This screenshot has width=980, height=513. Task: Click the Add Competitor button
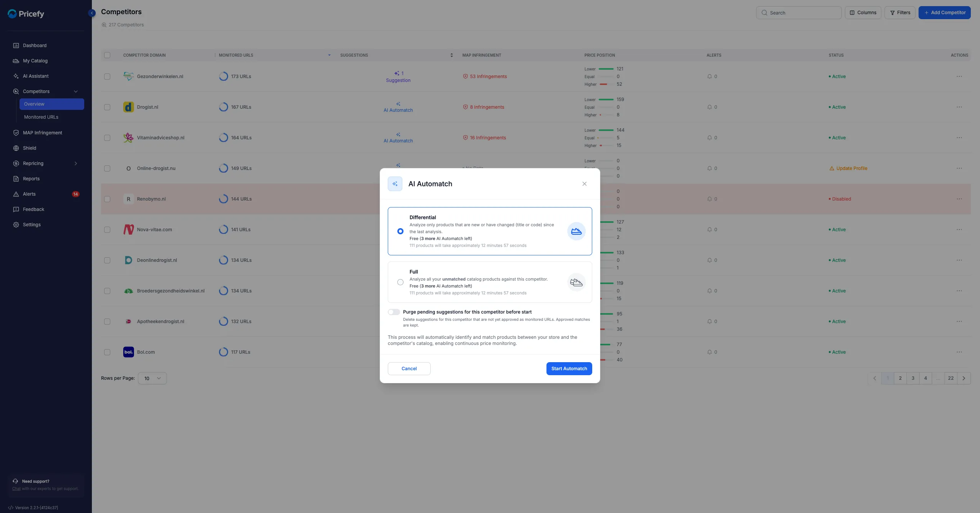pyautogui.click(x=944, y=13)
